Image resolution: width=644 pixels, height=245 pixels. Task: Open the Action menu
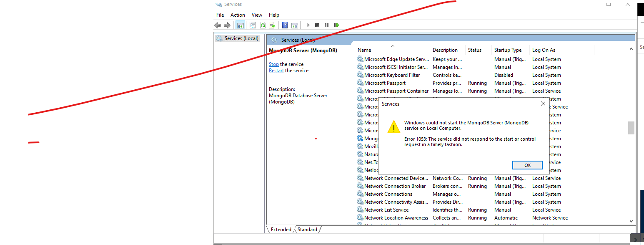238,15
